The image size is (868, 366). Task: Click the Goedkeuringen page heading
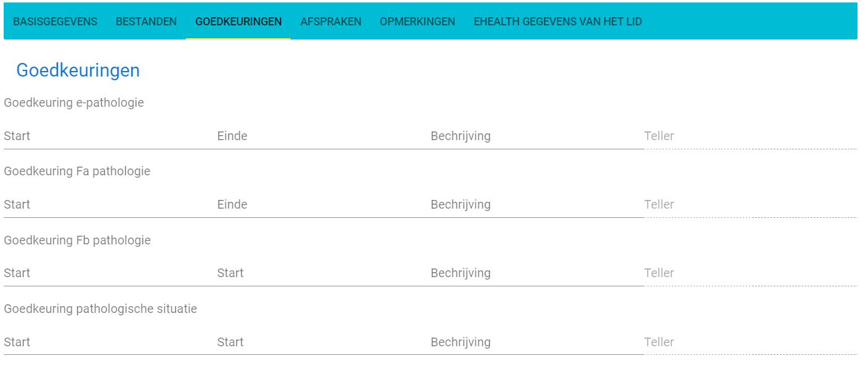coord(78,70)
